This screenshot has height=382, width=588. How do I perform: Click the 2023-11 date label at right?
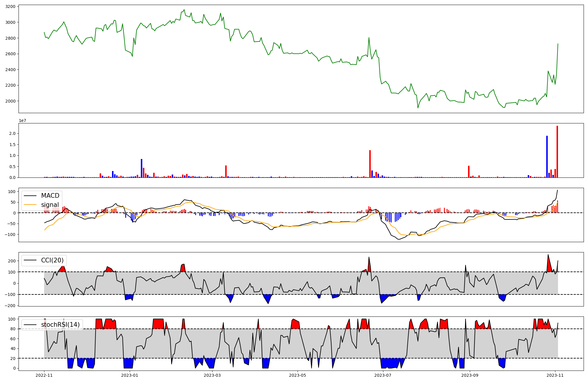coord(555,375)
